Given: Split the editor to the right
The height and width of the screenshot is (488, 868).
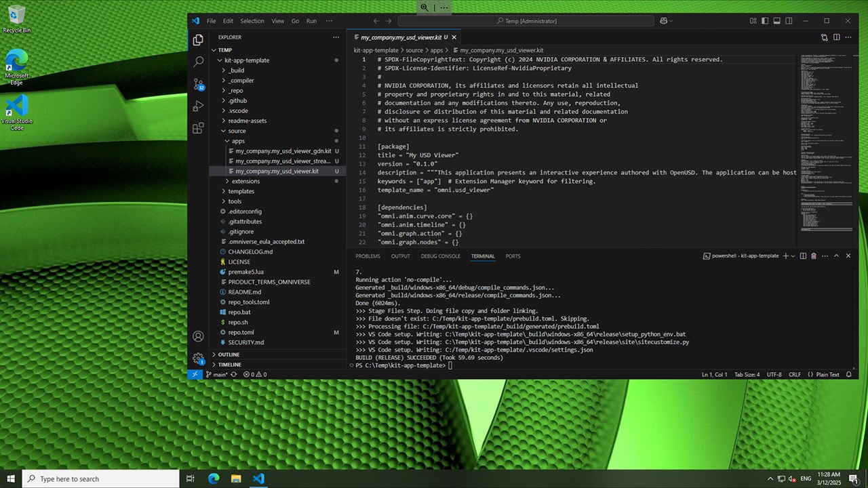Looking at the screenshot, I should (x=837, y=37).
